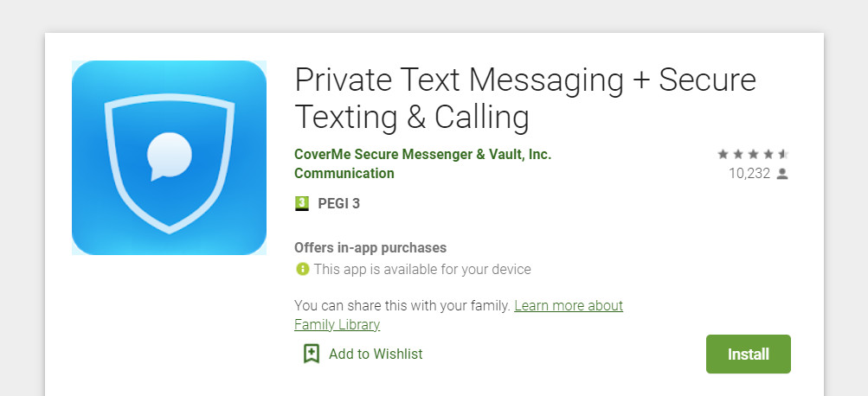868x396 pixels.
Task: Click the Offers in-app purchases text
Action: pyautogui.click(x=370, y=247)
